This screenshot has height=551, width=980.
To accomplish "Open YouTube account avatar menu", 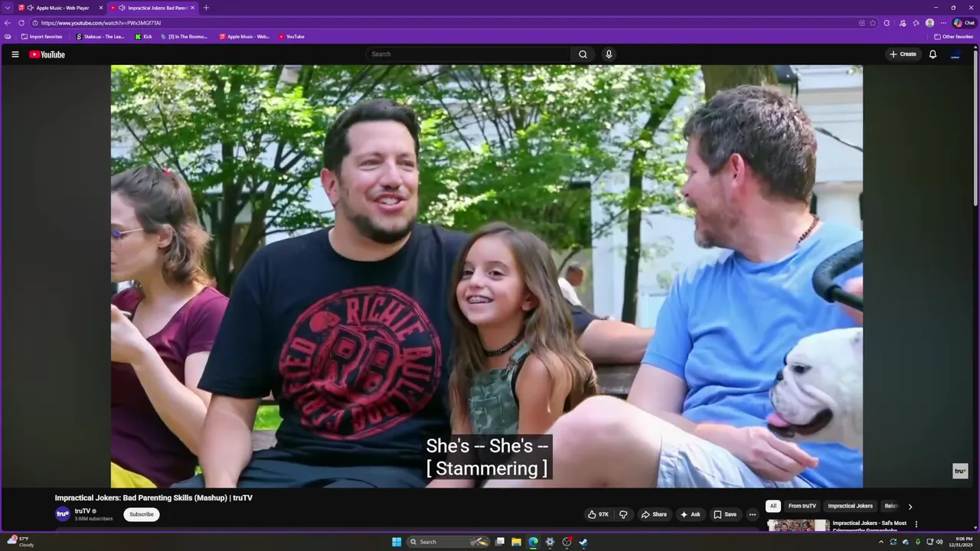I will pyautogui.click(x=955, y=54).
